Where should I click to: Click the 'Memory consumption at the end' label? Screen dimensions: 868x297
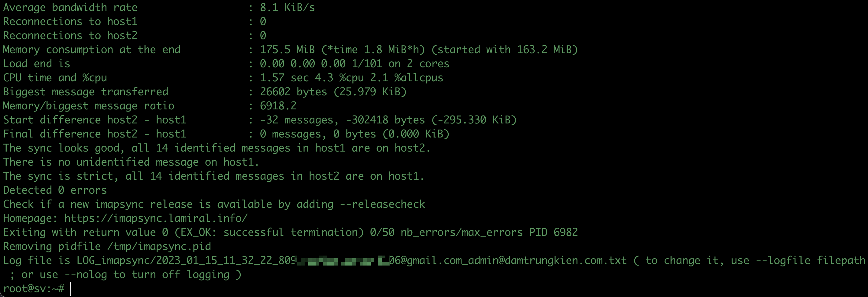point(92,50)
